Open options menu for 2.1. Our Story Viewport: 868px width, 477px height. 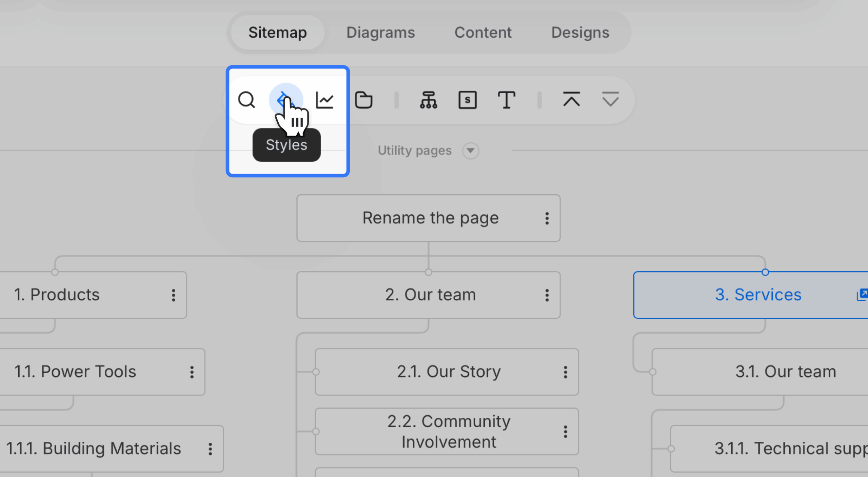point(565,372)
